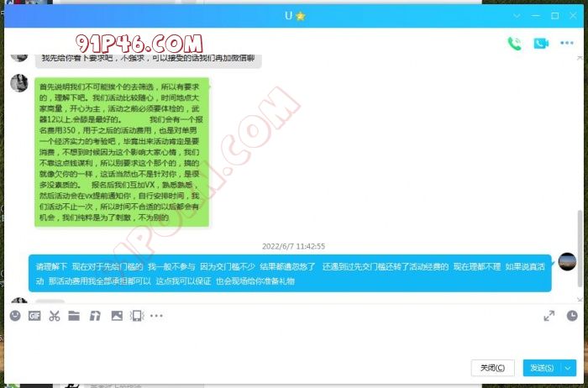Open the GIF sticker panel
The image size is (588, 388).
point(34,316)
